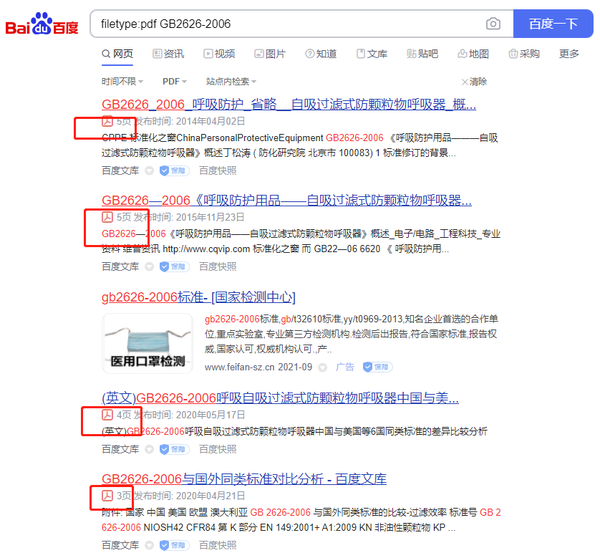Viewport: 600px width, 558px height.
Task: Open result (英文)GB2626-2006呼吸自吸过滤式
Action: [x=280, y=398]
